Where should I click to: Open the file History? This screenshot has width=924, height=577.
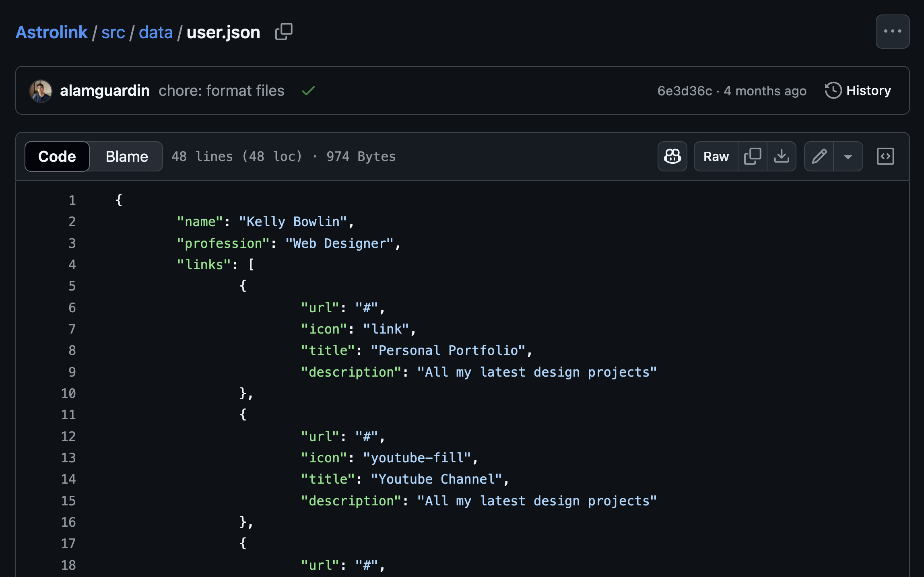(858, 91)
